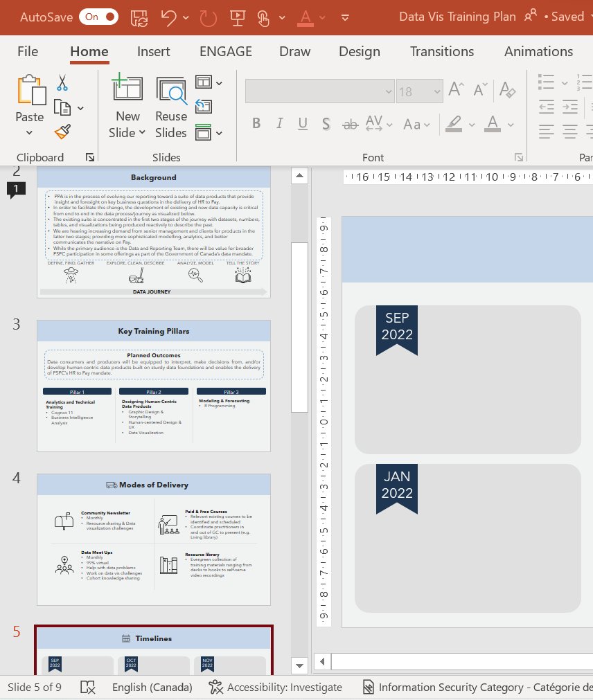Click the Bullets list icon
593x700 pixels.
[546, 82]
